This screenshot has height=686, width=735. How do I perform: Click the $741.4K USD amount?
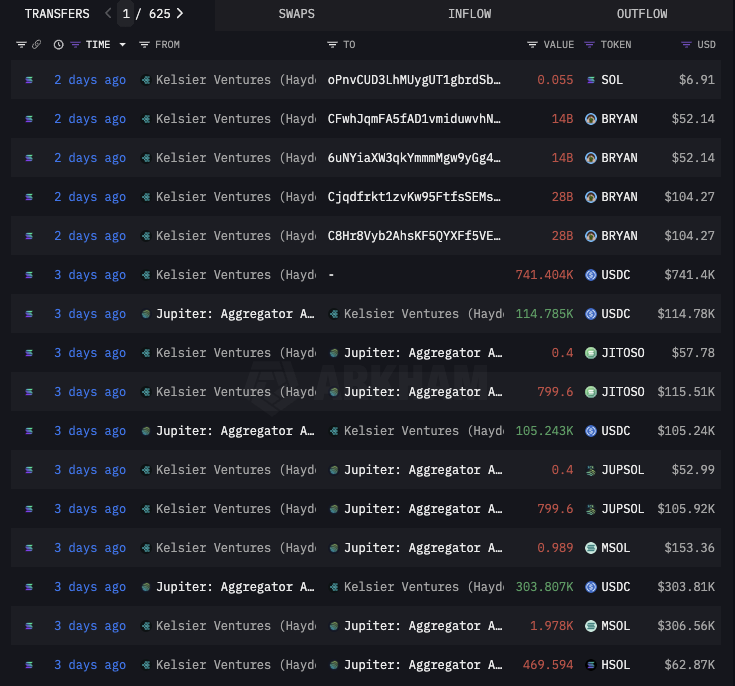pyautogui.click(x=689, y=275)
